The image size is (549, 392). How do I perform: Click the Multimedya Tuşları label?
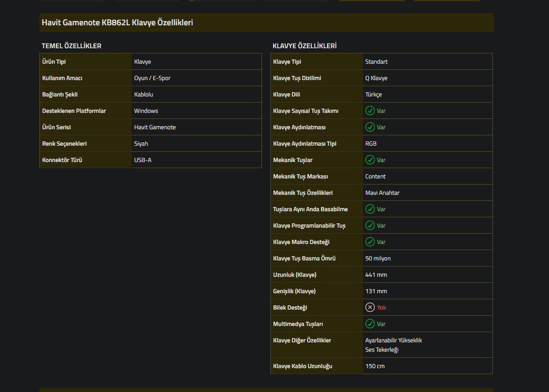298,324
